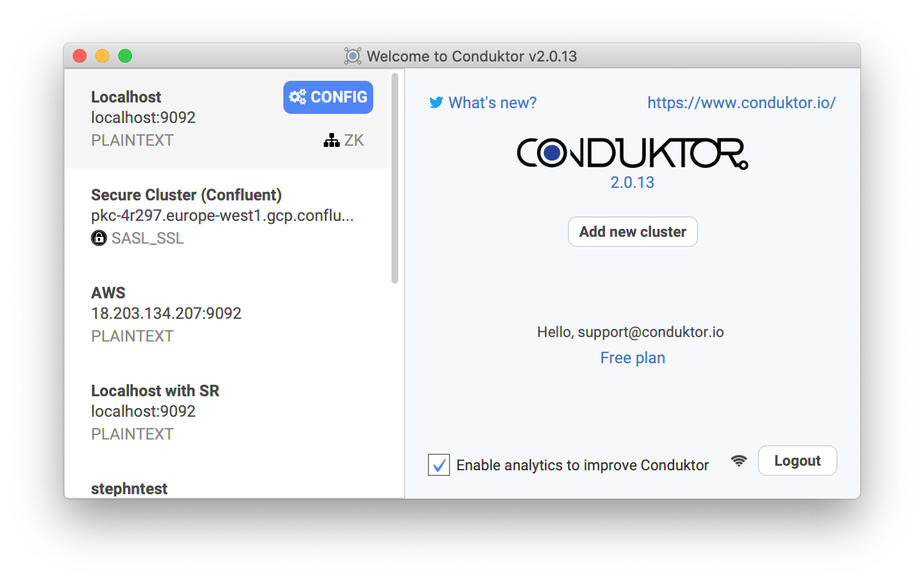Click the 2.0.13 version number
924x583 pixels.
632,182
